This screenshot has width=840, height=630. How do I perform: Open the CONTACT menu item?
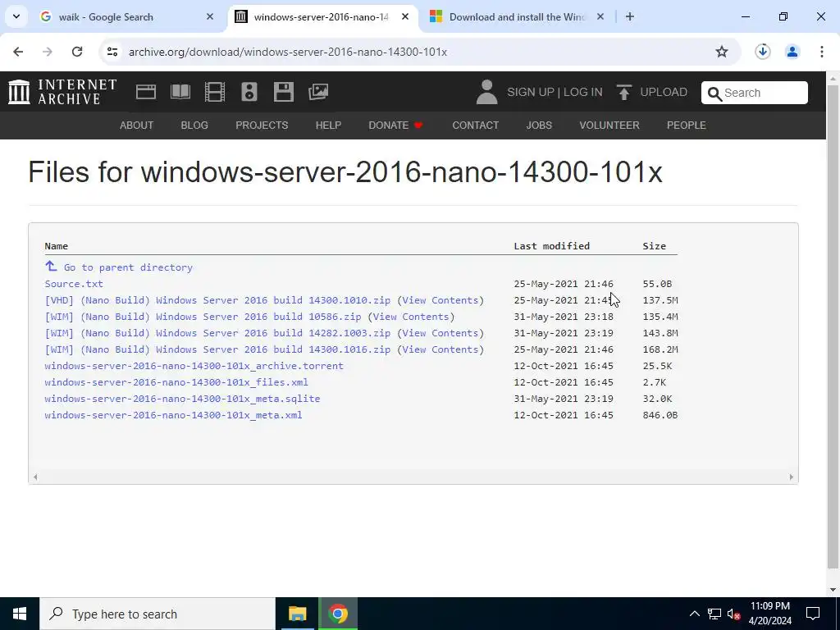click(x=475, y=126)
